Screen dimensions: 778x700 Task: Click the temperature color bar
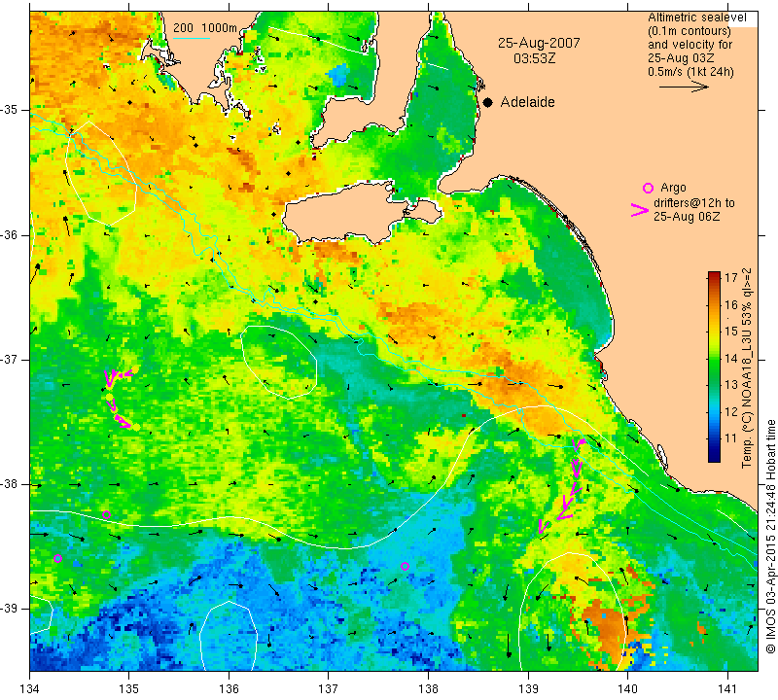(714, 367)
